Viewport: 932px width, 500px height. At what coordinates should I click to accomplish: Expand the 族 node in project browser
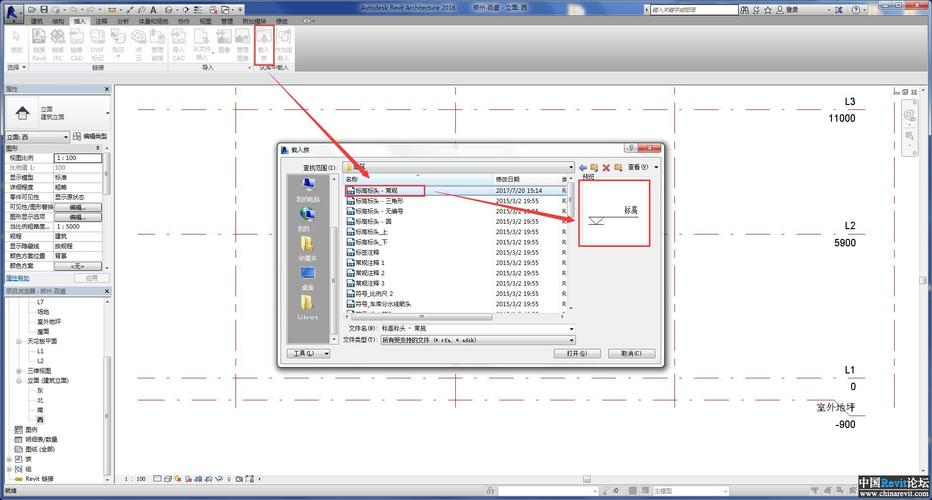coord(10,459)
